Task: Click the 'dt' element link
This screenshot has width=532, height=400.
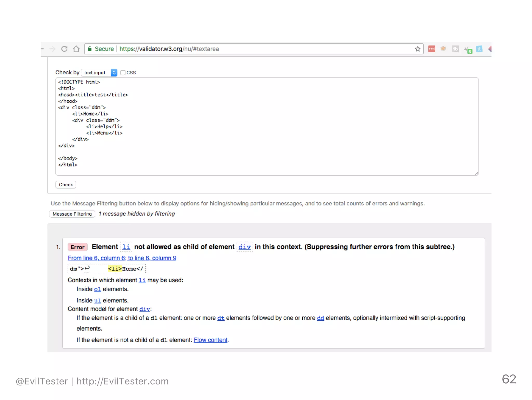Action: [x=221, y=318]
